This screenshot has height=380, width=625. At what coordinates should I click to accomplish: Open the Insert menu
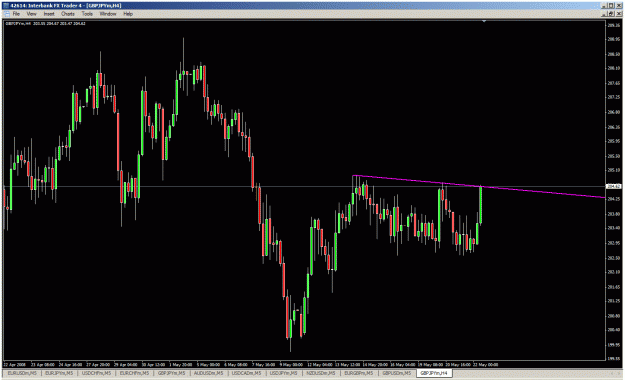49,14
